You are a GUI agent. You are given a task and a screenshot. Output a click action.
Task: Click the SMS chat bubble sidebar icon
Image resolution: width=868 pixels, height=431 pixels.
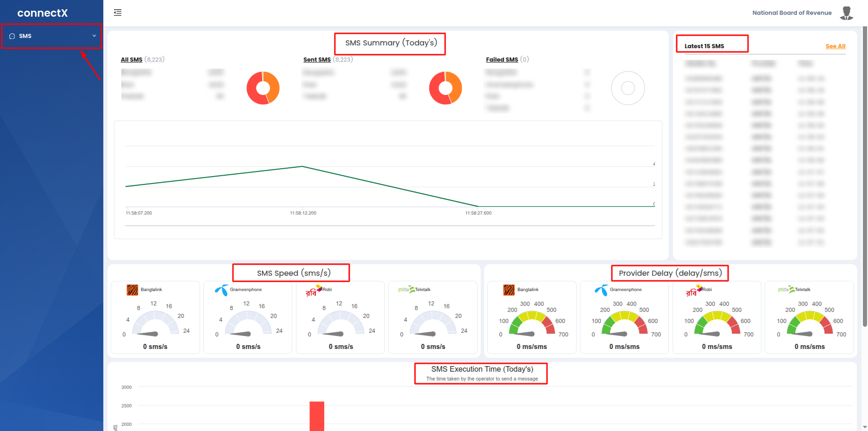click(x=12, y=36)
